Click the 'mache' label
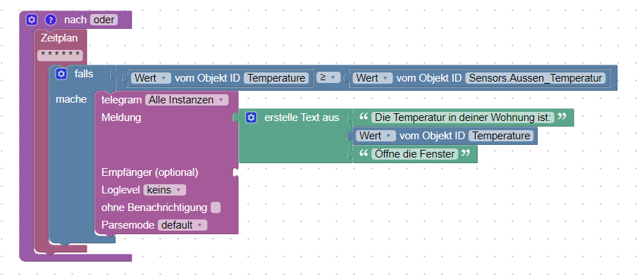This screenshot has height=275, width=644. [71, 99]
